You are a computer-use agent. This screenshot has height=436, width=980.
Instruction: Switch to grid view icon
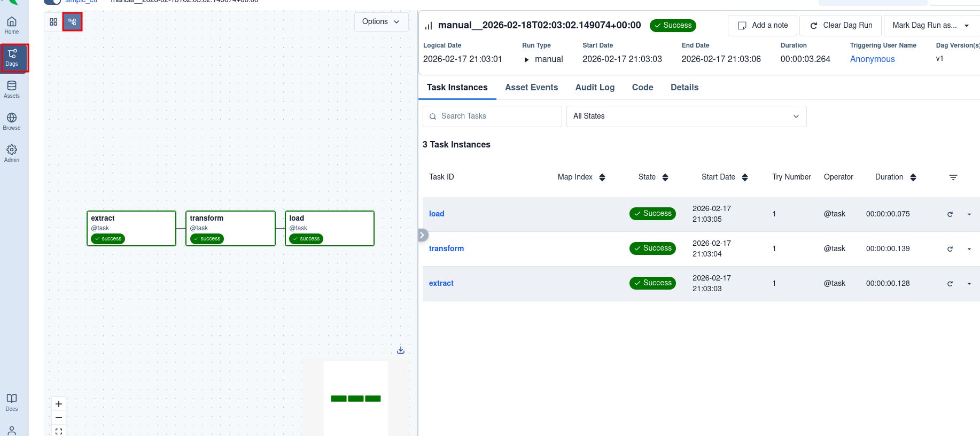coord(53,22)
